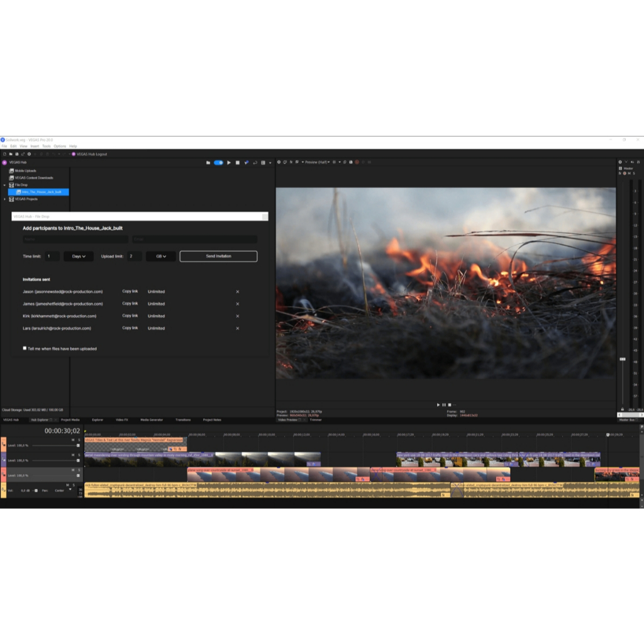
Task: Close the VEGAS Hub File Drop dialog
Action: tap(265, 216)
